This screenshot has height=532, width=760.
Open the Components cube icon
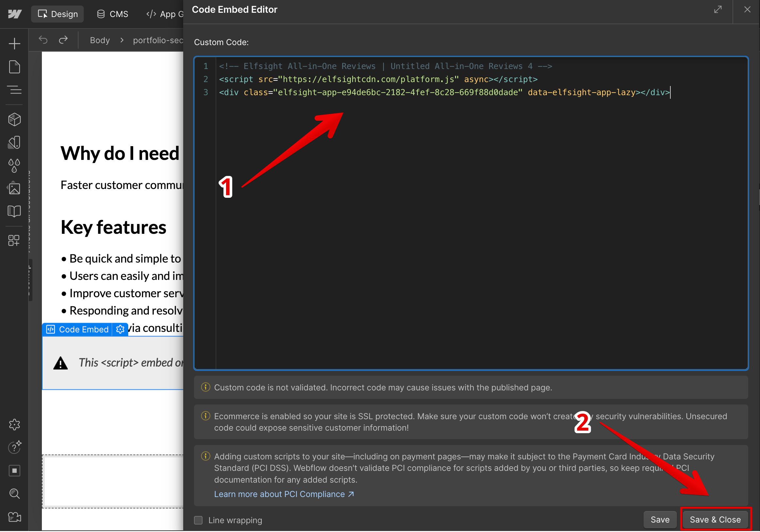(14, 119)
